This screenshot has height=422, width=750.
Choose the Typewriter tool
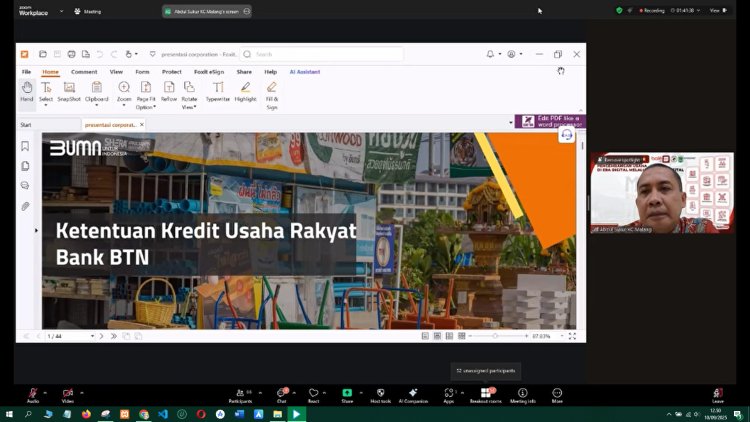point(217,90)
